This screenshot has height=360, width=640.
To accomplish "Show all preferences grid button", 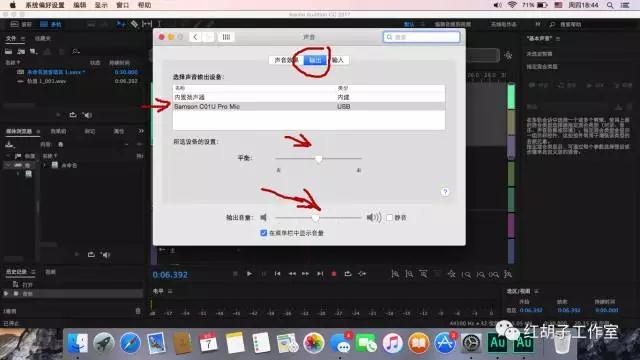I will 226,37.
